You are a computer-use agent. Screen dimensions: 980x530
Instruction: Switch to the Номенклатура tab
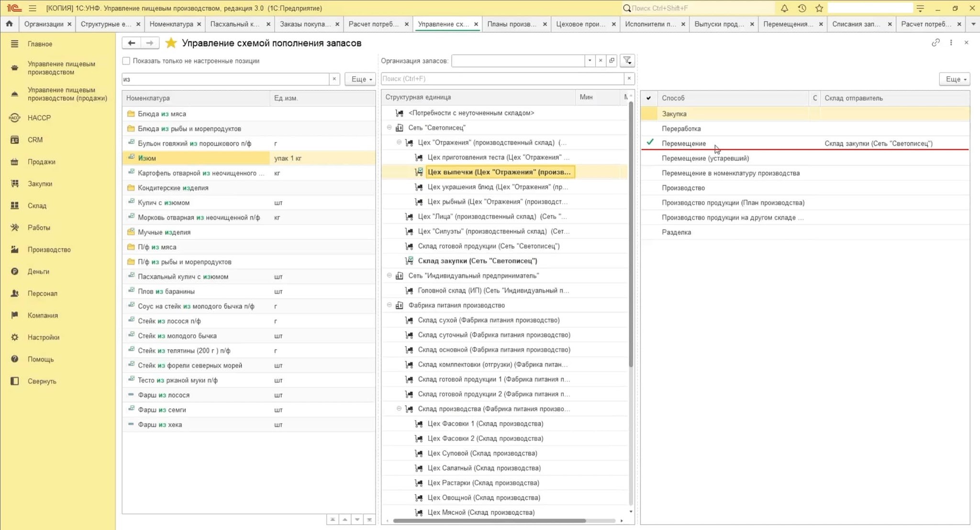tap(171, 24)
